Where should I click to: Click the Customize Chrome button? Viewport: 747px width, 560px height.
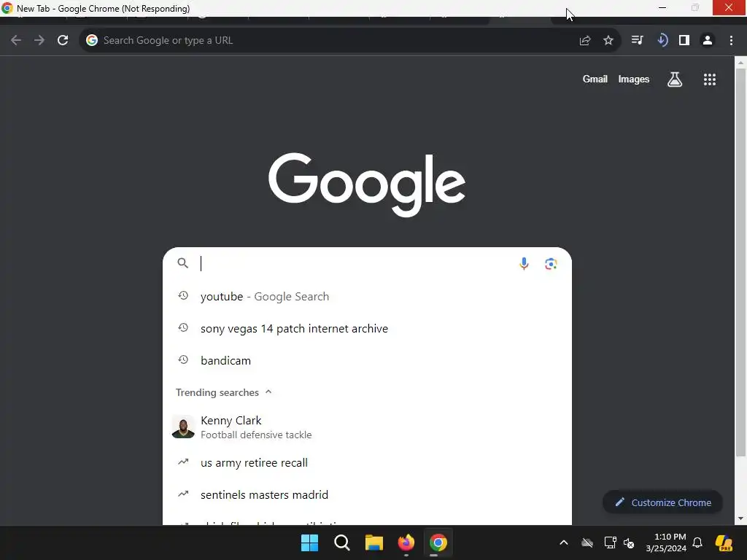tap(662, 502)
